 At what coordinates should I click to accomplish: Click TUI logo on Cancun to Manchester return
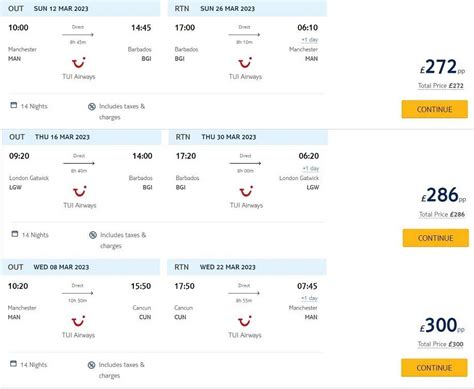click(x=245, y=321)
